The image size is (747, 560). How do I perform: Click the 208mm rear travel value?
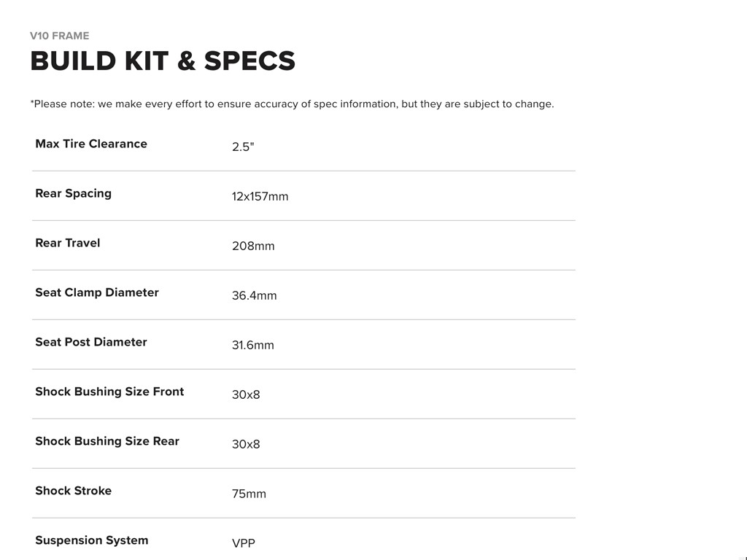[x=253, y=246]
